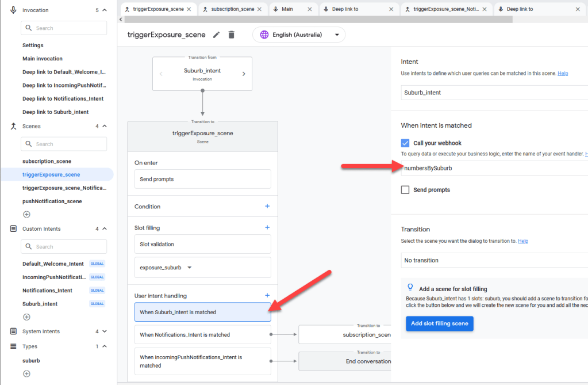588x385 pixels.
Task: Add a new scene using the plus icon
Action: (26, 214)
